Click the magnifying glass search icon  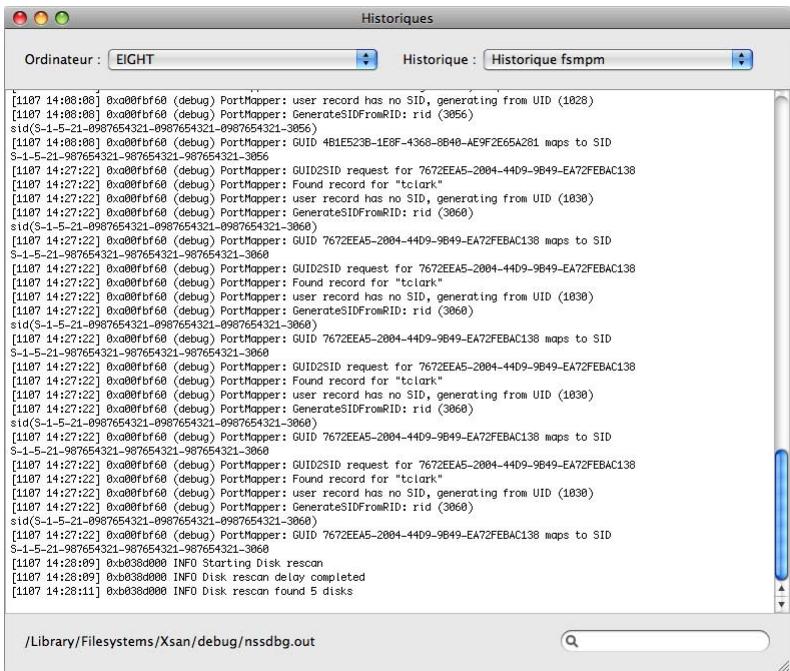[x=571, y=641]
